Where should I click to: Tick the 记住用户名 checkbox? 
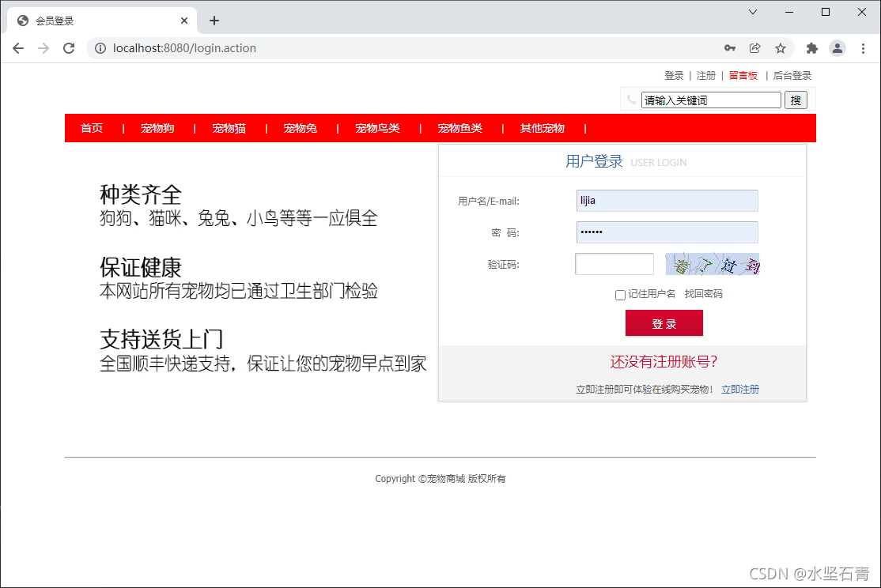pyautogui.click(x=620, y=295)
